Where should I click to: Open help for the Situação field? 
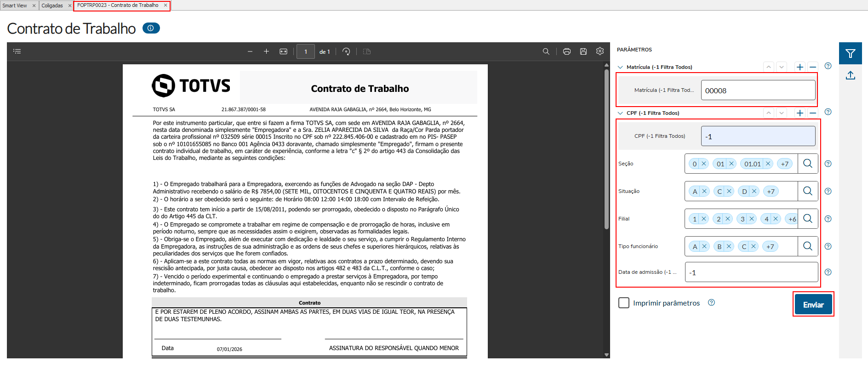point(828,191)
